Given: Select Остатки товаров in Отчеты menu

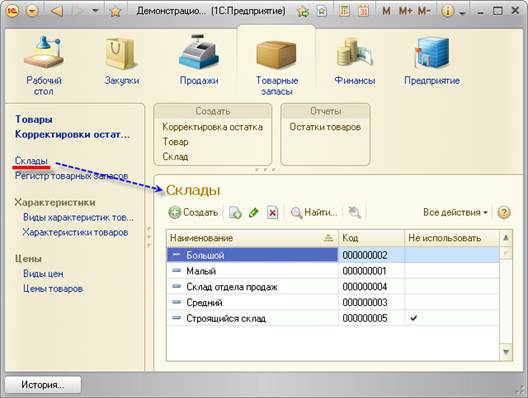Looking at the screenshot, I should (x=325, y=127).
